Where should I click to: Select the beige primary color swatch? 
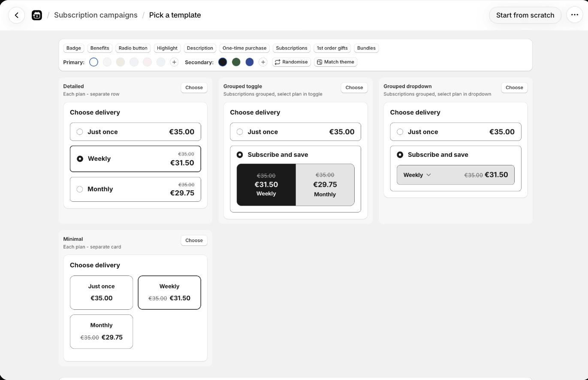pyautogui.click(x=121, y=62)
